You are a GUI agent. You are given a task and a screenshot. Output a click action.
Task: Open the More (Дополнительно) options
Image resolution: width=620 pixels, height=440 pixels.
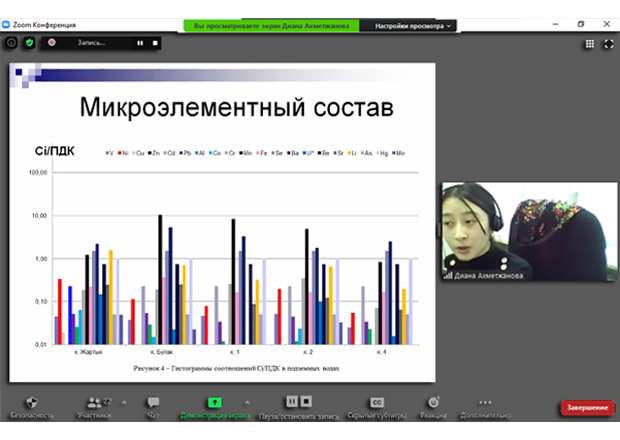pos(485,402)
